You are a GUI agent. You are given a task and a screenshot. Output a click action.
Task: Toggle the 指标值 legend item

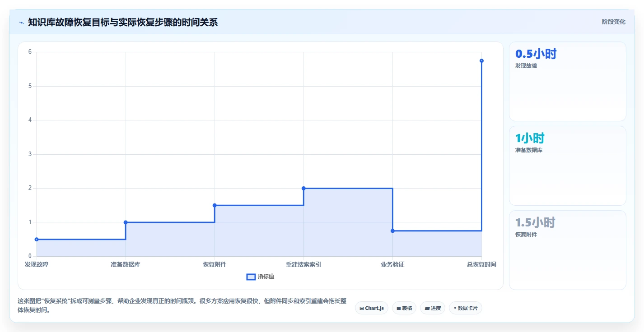(260, 277)
